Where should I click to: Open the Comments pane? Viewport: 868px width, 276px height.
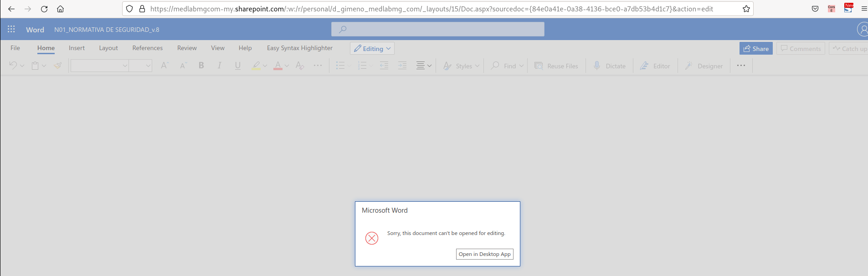[x=801, y=48]
